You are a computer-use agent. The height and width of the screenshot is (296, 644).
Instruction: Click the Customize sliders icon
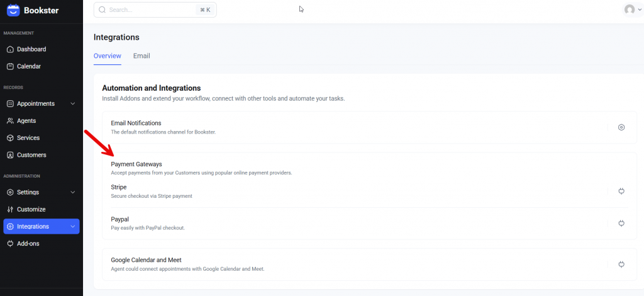tap(10, 209)
